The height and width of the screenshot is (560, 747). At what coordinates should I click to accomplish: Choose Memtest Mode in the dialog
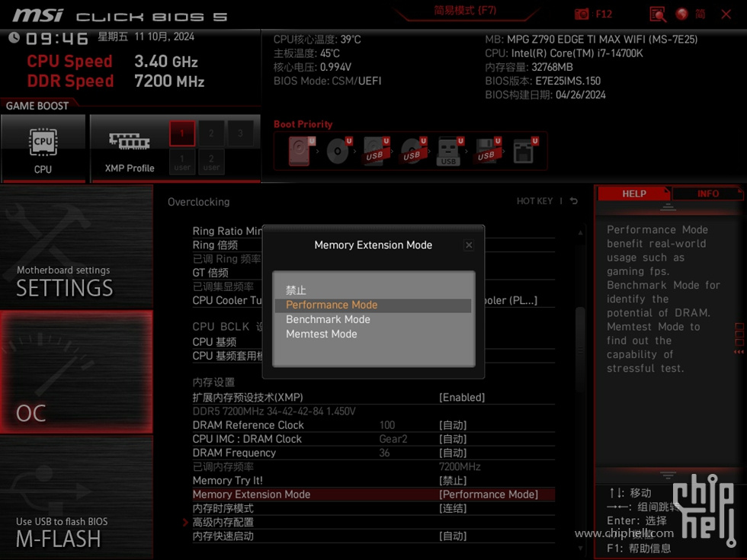pyautogui.click(x=373, y=334)
